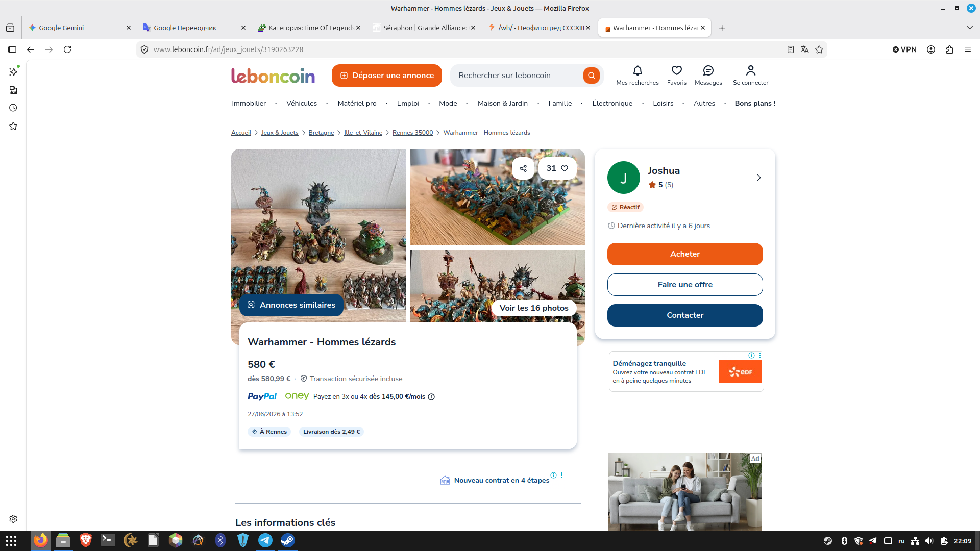Image resolution: width=980 pixels, height=551 pixels.
Task: Go to Accueil breadcrumb link
Action: (241, 133)
